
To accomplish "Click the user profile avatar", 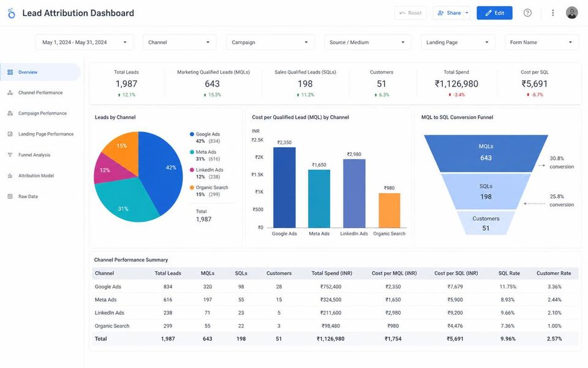I will click(571, 13).
